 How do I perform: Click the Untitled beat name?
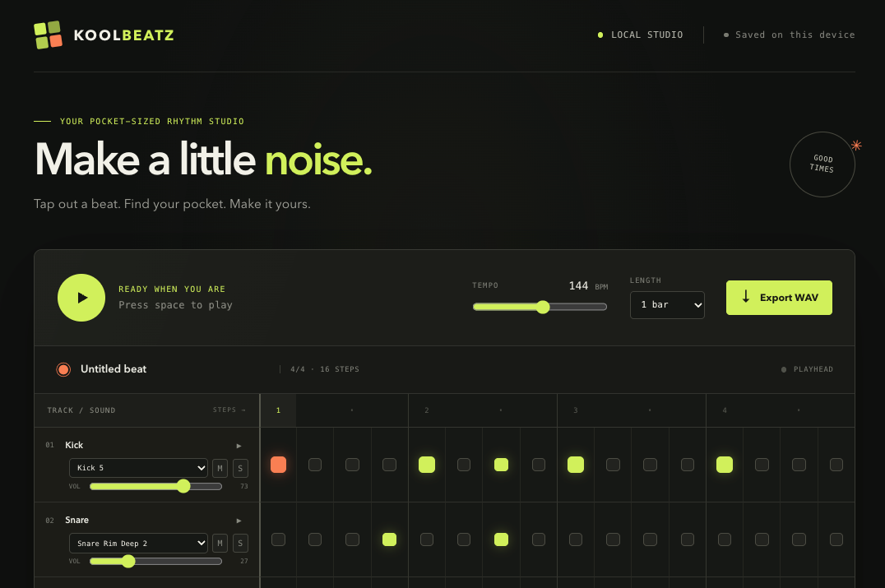(114, 369)
